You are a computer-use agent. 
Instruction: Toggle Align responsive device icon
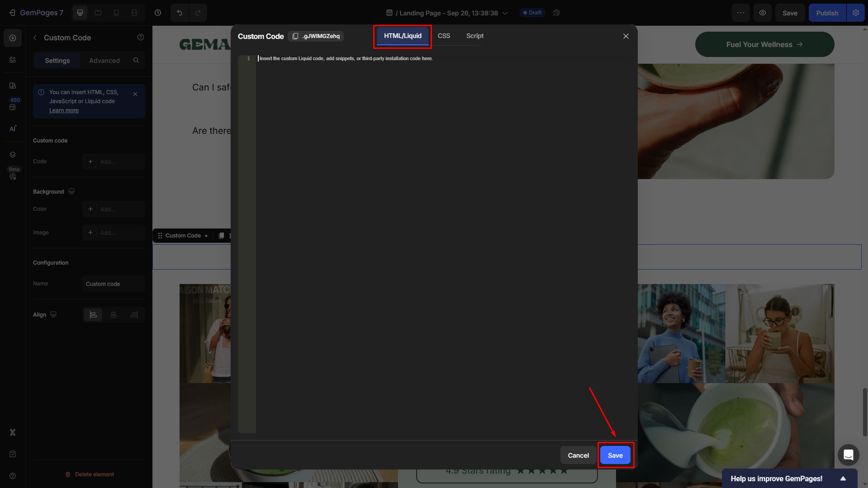(x=53, y=314)
